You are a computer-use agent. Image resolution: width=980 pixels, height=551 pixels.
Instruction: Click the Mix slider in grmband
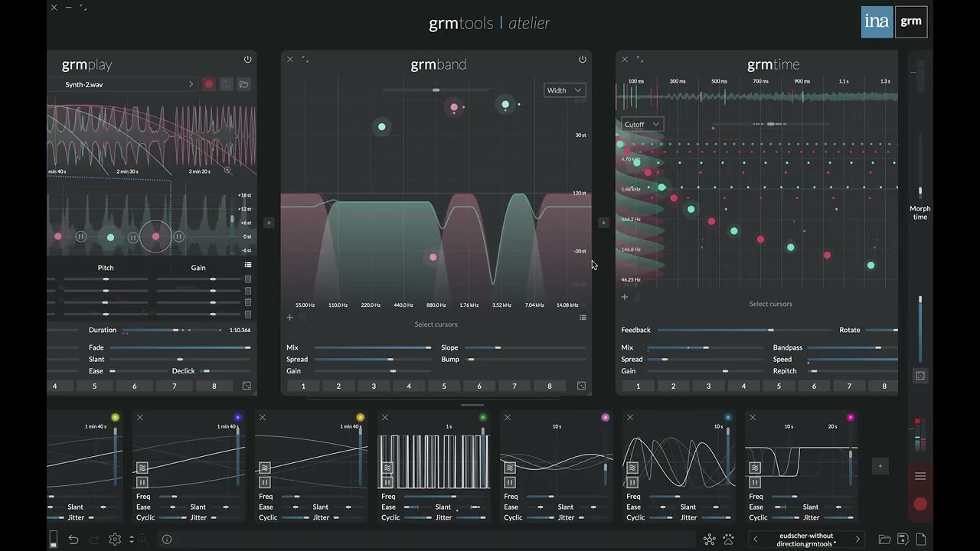click(373, 347)
